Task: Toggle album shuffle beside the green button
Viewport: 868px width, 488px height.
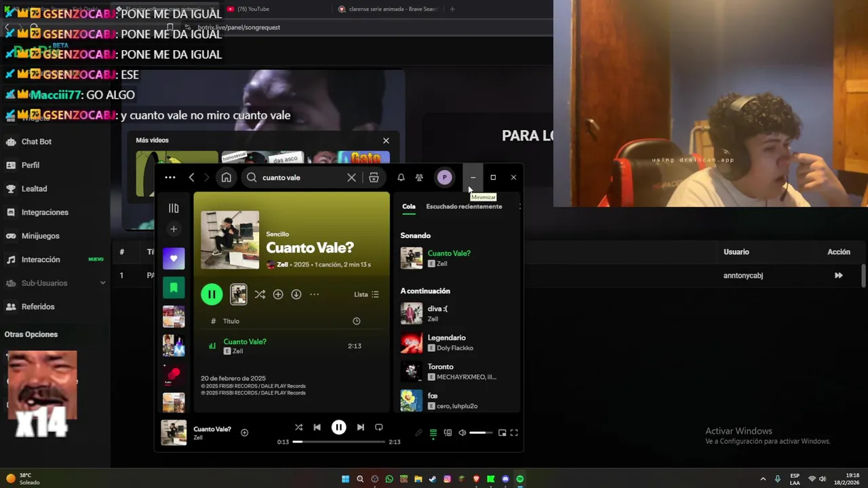Action: [260, 294]
